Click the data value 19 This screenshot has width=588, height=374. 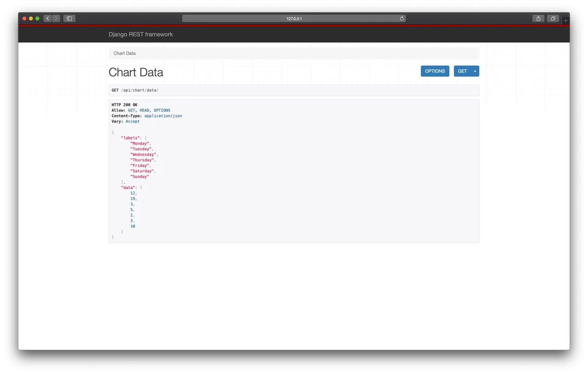[x=133, y=199]
